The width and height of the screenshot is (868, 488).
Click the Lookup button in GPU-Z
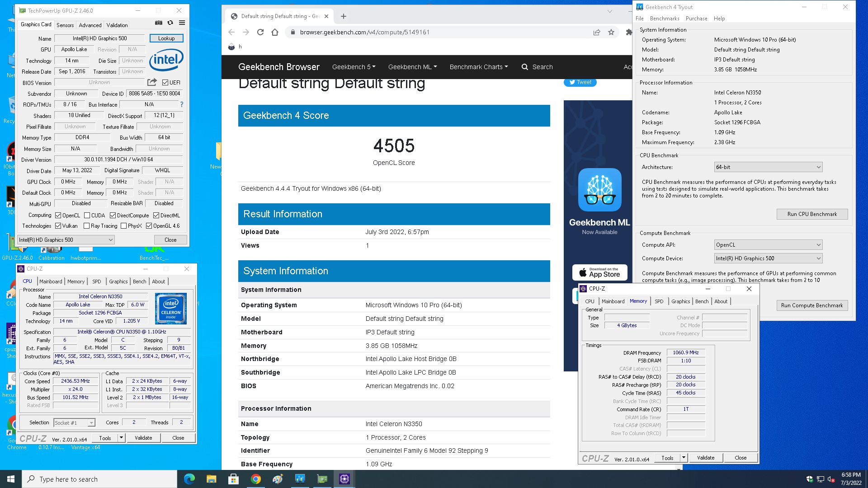click(166, 38)
